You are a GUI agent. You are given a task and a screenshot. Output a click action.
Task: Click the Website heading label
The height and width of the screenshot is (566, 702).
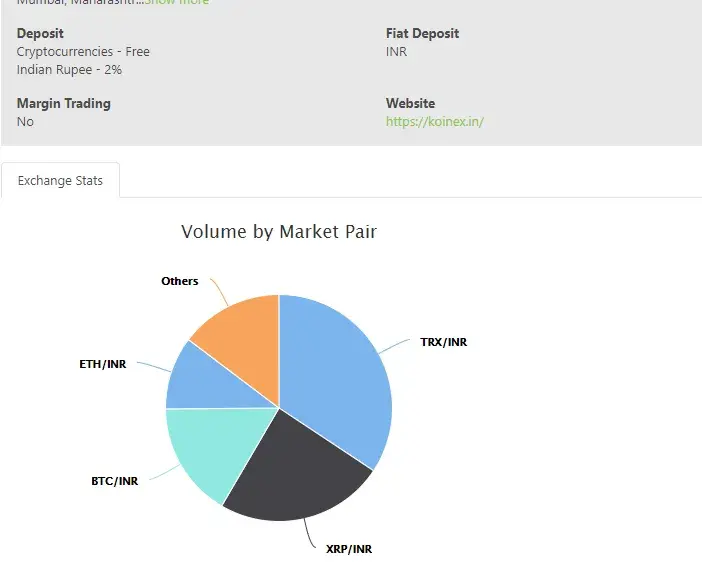tap(410, 103)
